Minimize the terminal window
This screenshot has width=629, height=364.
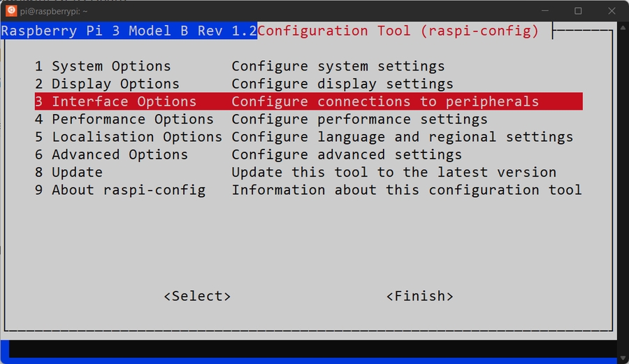pos(547,10)
